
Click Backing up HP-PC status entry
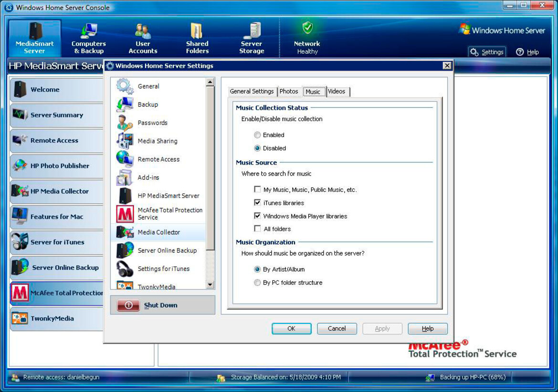point(466,377)
